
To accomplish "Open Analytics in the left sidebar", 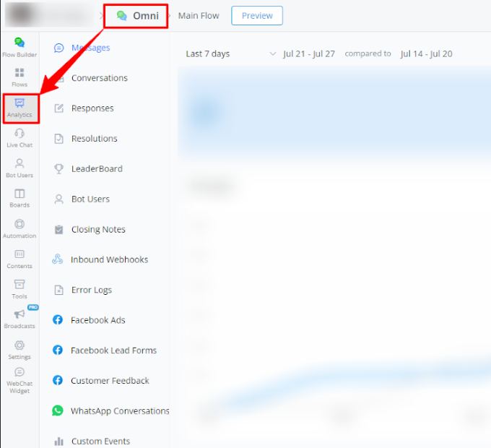I will point(19,108).
